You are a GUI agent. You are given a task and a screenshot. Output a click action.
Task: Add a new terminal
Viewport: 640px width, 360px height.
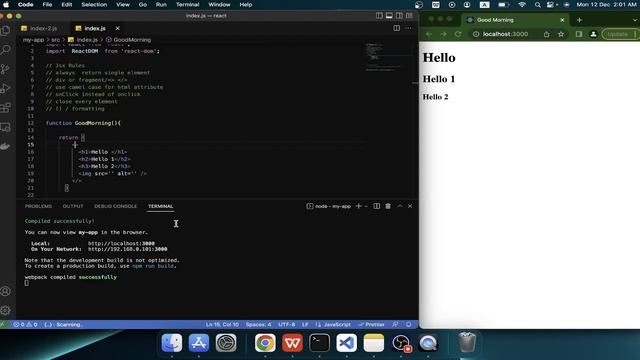pyautogui.click(x=358, y=206)
